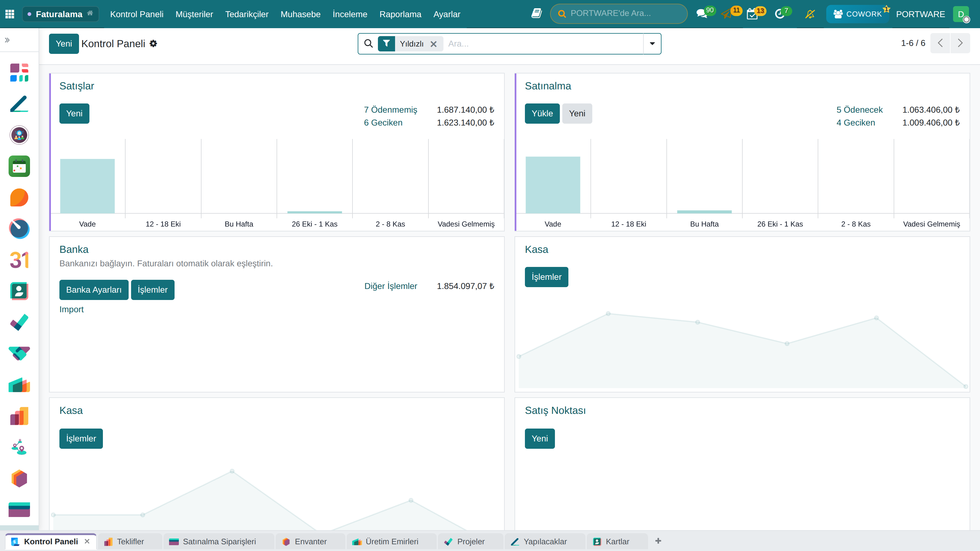Open the Raporlama menu
Image resolution: width=980 pixels, height=551 pixels.
pyautogui.click(x=400, y=14)
